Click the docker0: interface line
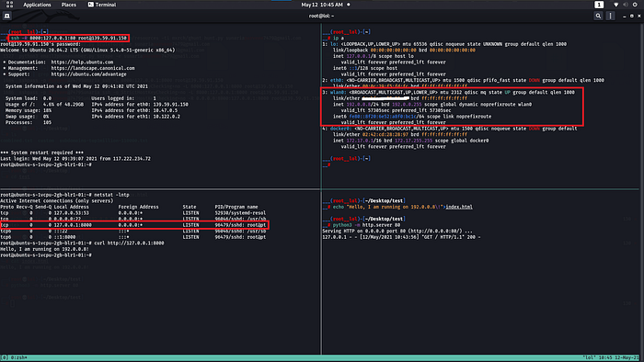Viewport: 644px width, 362px height. [x=450, y=129]
